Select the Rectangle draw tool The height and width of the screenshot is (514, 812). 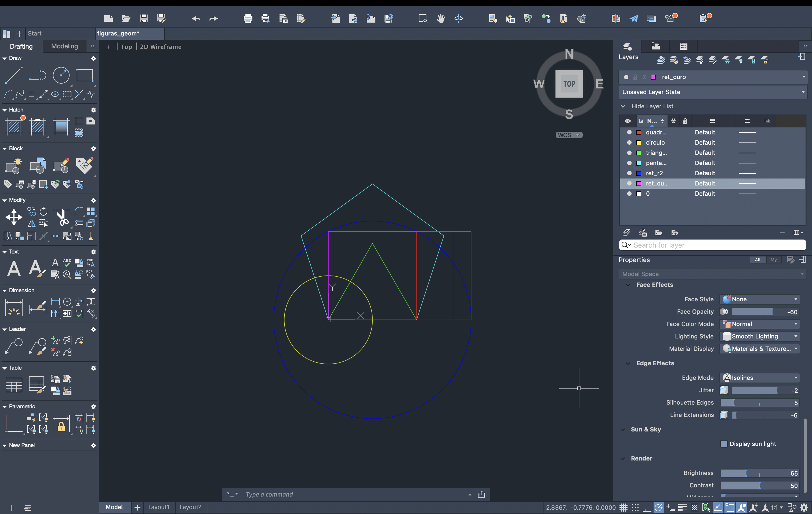tap(84, 75)
